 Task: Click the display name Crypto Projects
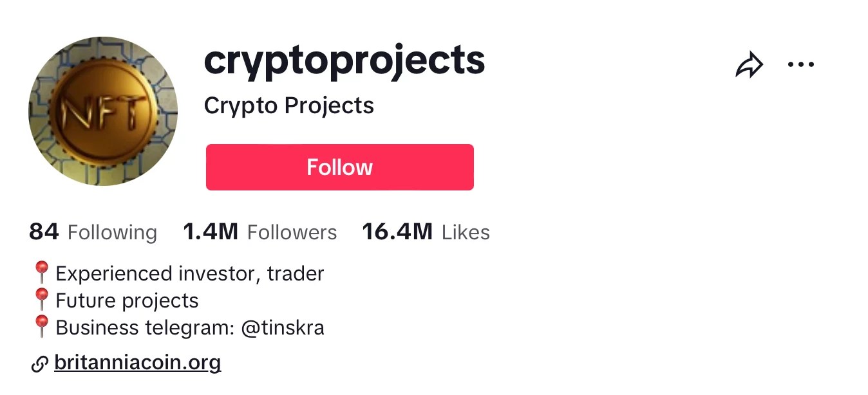(x=288, y=105)
